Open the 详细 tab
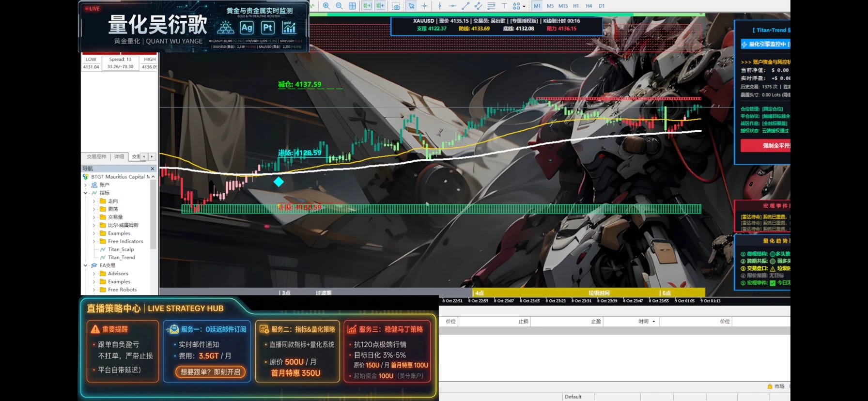Screen dimensions: 868x401 click(119, 156)
